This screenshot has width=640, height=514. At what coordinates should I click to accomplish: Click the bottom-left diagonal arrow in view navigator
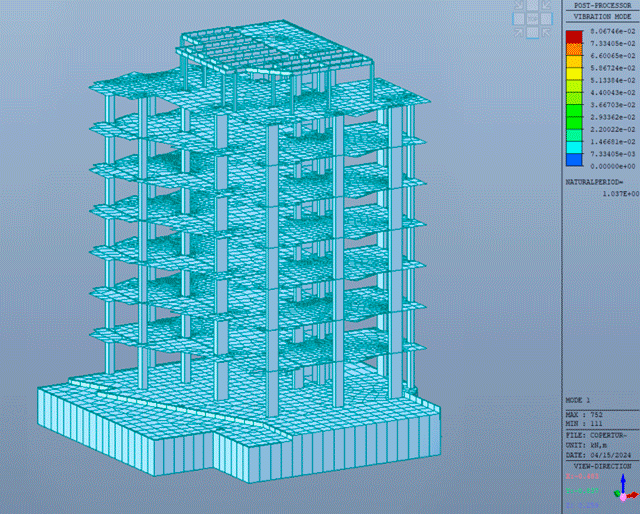521,33
